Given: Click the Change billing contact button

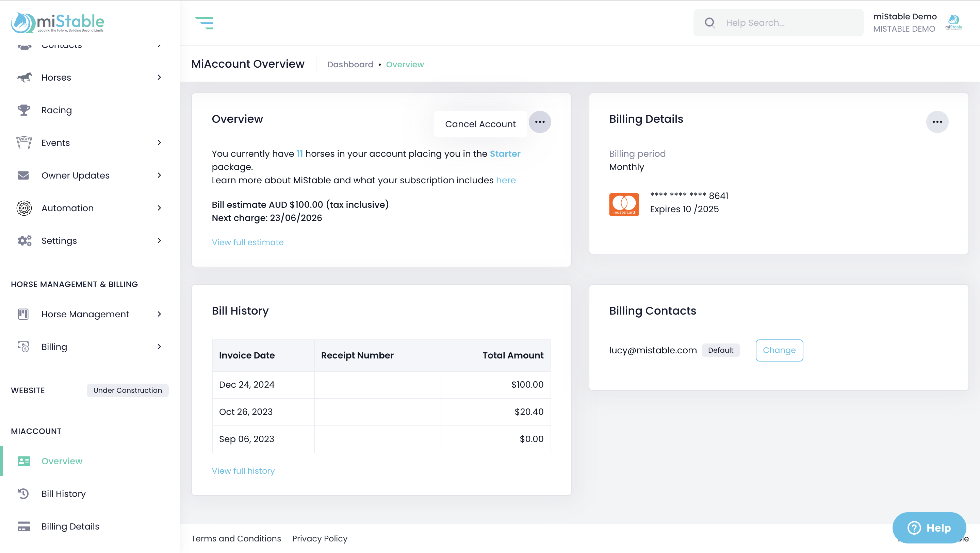Looking at the screenshot, I should (779, 350).
